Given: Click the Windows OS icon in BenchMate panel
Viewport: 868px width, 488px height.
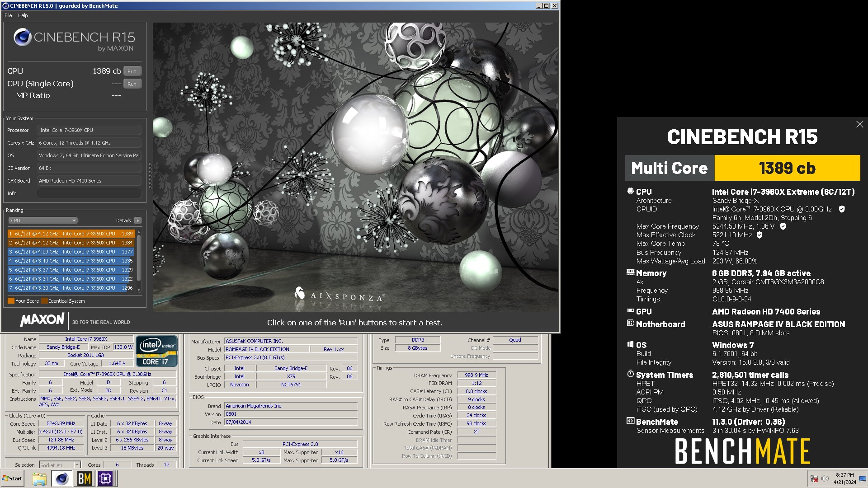Looking at the screenshot, I should coord(630,344).
